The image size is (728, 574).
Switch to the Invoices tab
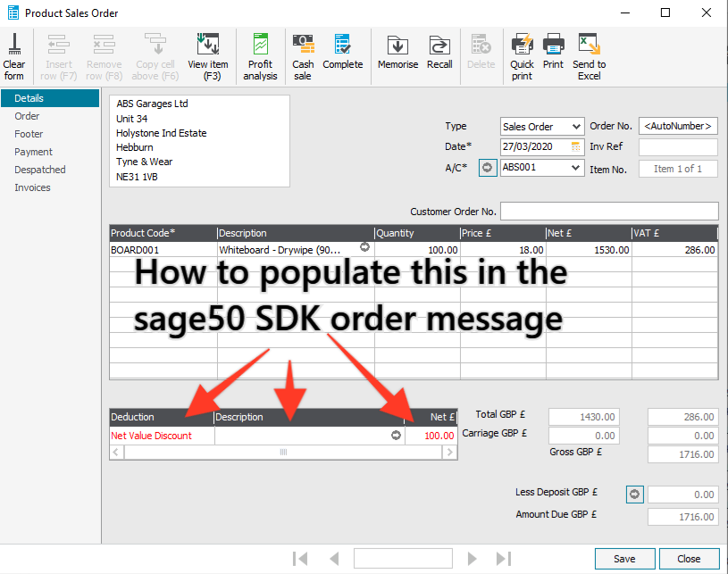coord(32,187)
